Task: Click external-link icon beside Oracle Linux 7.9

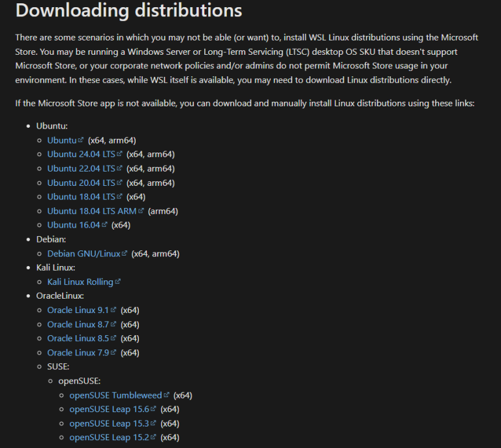Action: tap(114, 352)
